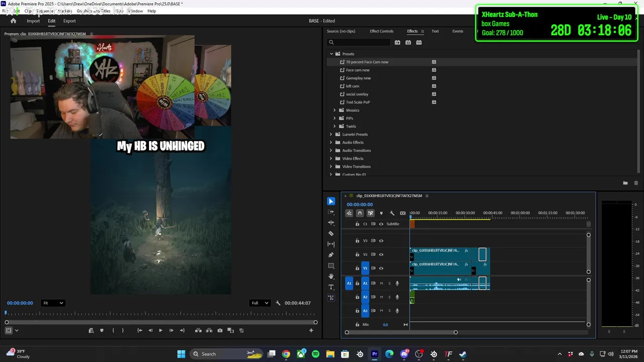Expand the Twirls preset folder

pos(335,126)
